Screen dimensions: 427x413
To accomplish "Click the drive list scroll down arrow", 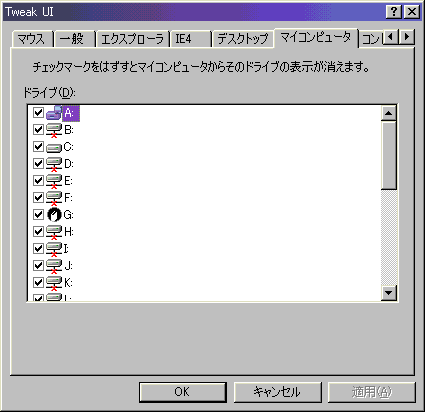I will point(389,293).
